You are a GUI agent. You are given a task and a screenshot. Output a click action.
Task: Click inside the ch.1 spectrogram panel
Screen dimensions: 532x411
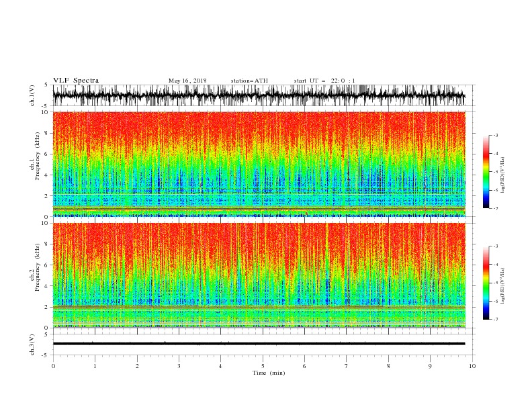[x=259, y=164]
